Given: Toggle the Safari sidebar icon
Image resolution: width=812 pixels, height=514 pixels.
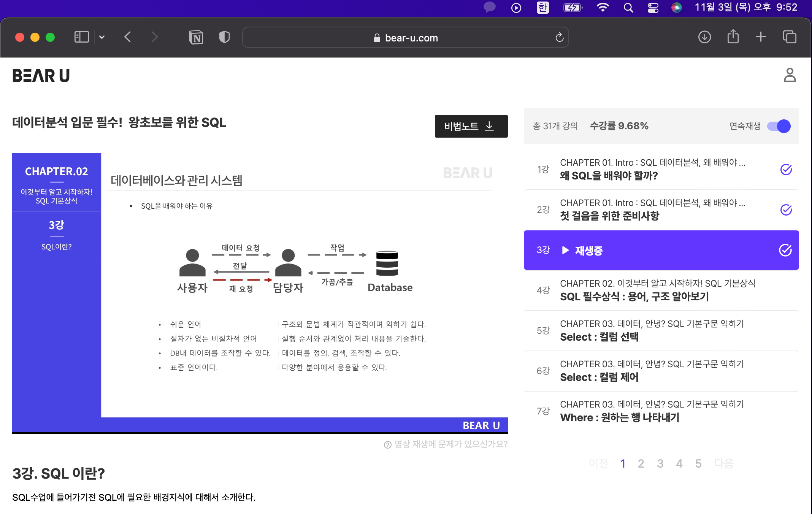Looking at the screenshot, I should 81,37.
